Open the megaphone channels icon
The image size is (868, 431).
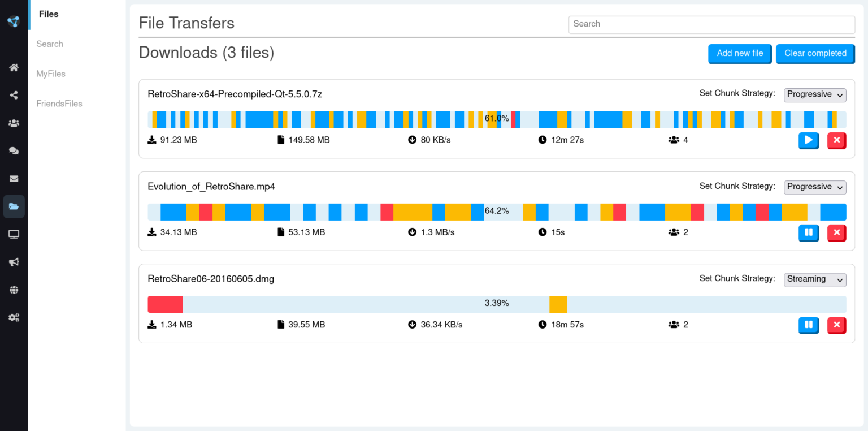tap(14, 262)
